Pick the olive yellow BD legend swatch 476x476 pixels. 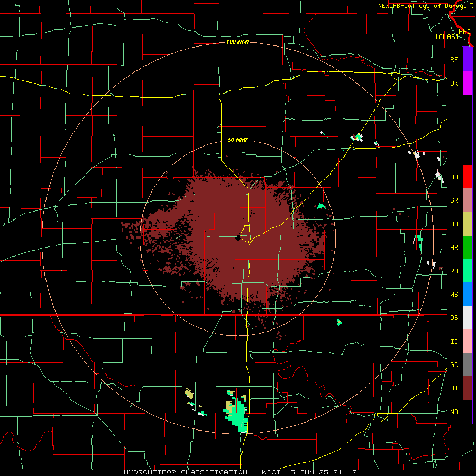(467, 224)
